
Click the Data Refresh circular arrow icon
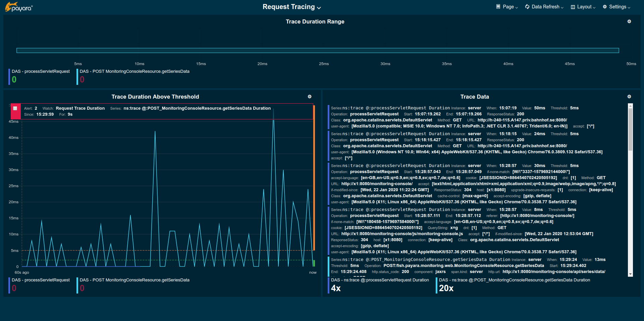527,7
